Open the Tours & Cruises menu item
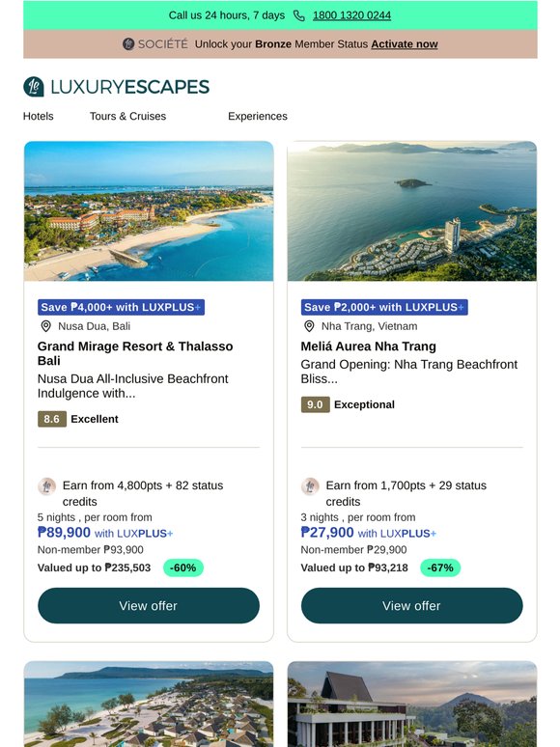The height and width of the screenshot is (747, 560). point(127,116)
